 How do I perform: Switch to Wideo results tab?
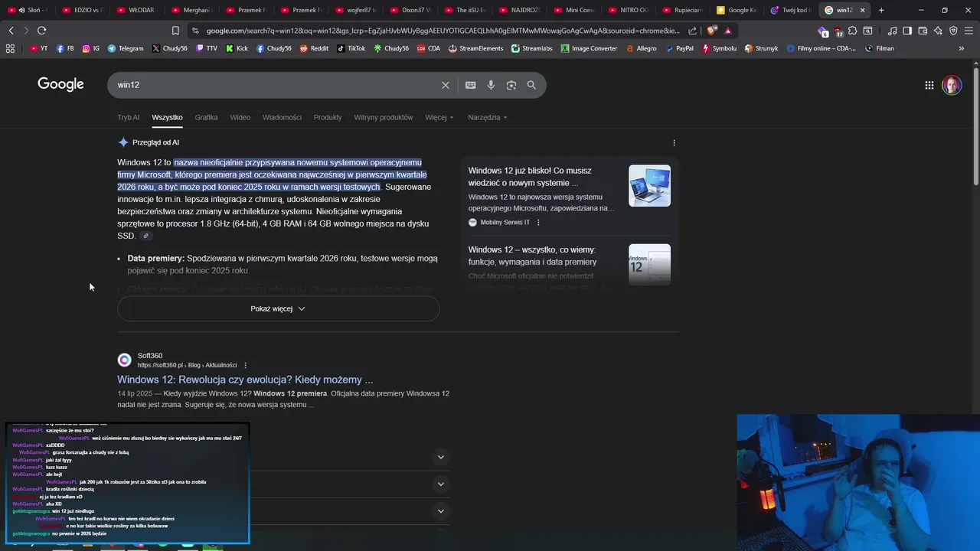240,117
